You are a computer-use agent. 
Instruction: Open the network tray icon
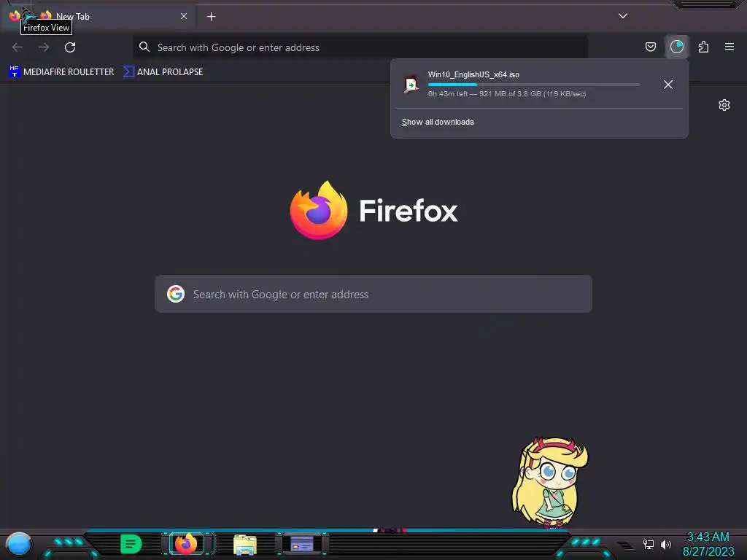pyautogui.click(x=649, y=544)
